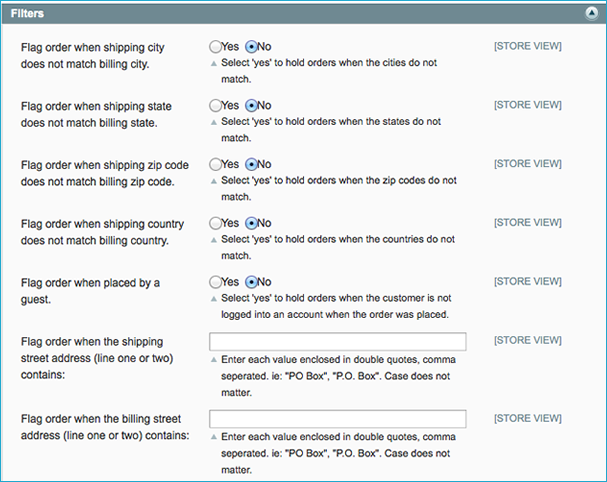The width and height of the screenshot is (607, 482).
Task: Focus the billing street address contains field
Action: [x=338, y=419]
